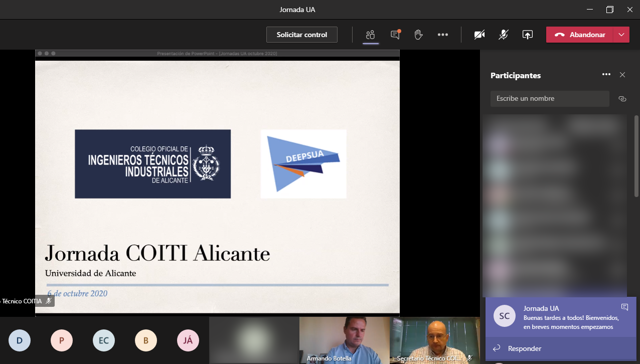Select the EC participant avatar
The width and height of the screenshot is (640, 364).
[x=104, y=341]
